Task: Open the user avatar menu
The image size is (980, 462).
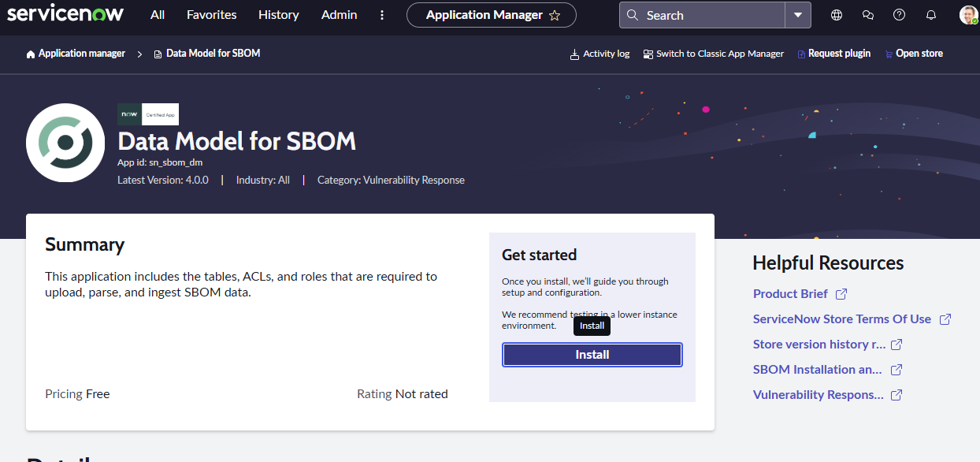Action: tap(968, 15)
